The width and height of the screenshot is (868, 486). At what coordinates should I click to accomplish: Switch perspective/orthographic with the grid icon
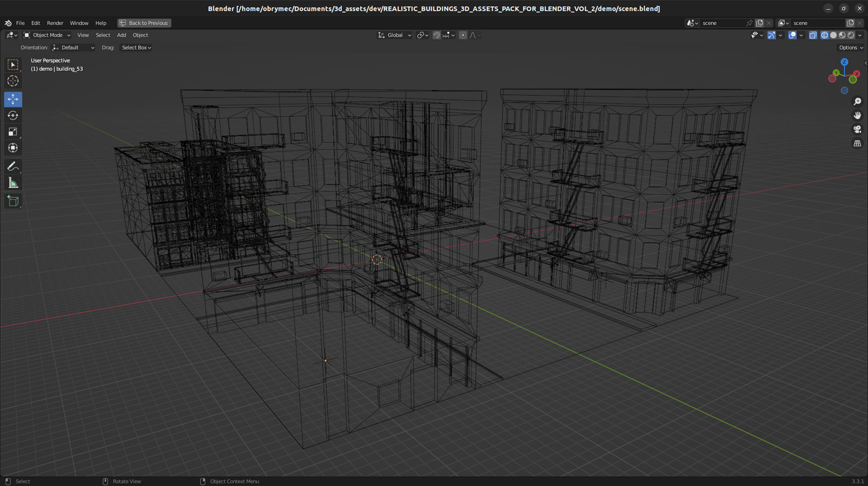click(x=858, y=143)
